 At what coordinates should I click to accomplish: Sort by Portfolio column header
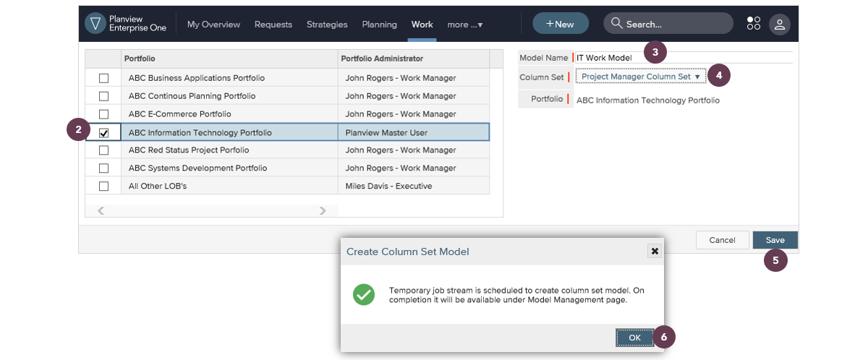(229, 59)
